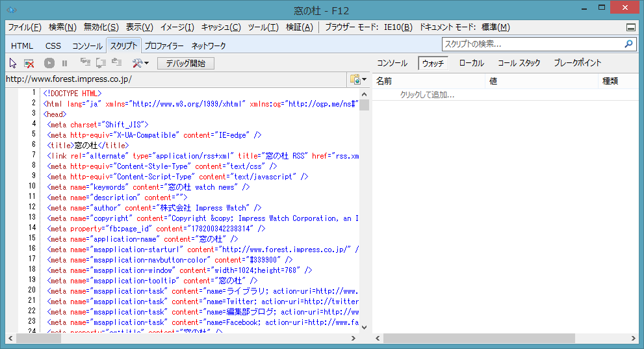The width and height of the screenshot is (644, 349).
Task: Open the script file selector folder dropdown
Action: 358,79
